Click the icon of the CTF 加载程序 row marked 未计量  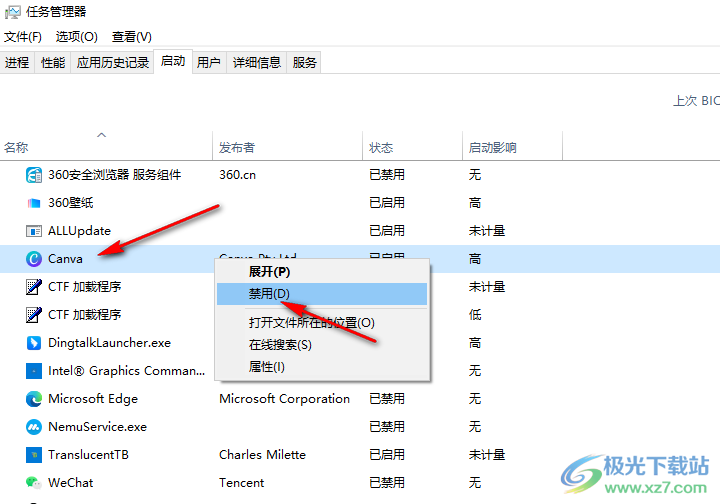pyautogui.click(x=34, y=287)
